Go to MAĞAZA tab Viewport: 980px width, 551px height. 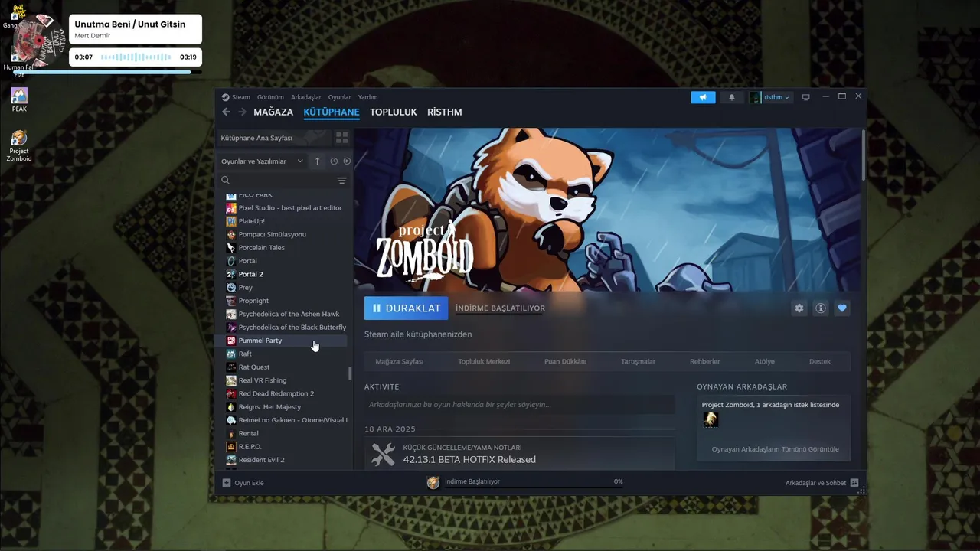(273, 112)
